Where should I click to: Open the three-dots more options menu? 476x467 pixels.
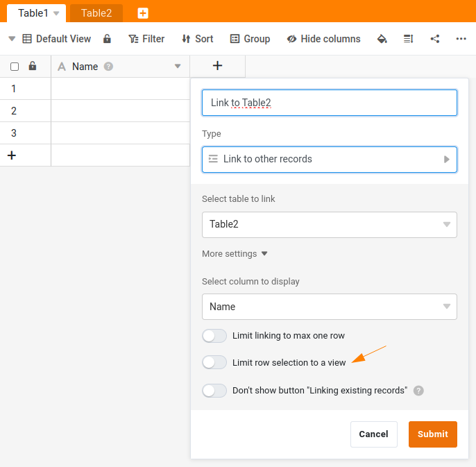pyautogui.click(x=461, y=39)
